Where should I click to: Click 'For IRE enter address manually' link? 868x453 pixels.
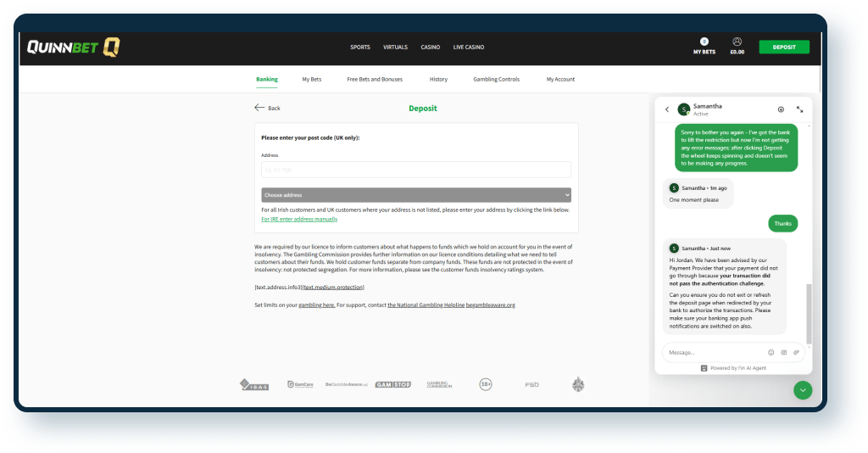pos(299,220)
